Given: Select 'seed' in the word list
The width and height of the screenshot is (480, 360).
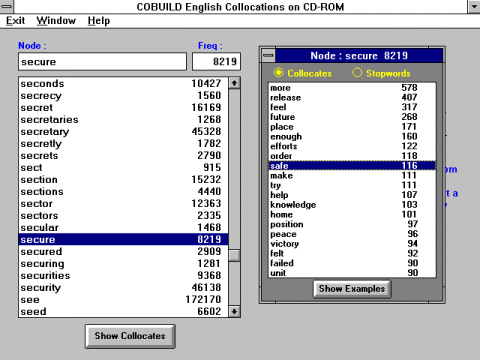Looking at the screenshot, I should (x=123, y=311).
